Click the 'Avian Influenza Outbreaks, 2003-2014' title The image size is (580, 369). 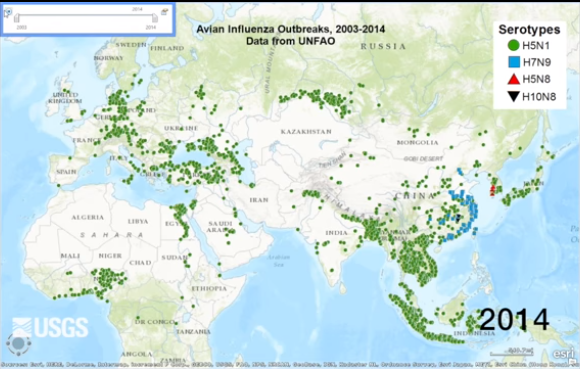(290, 29)
